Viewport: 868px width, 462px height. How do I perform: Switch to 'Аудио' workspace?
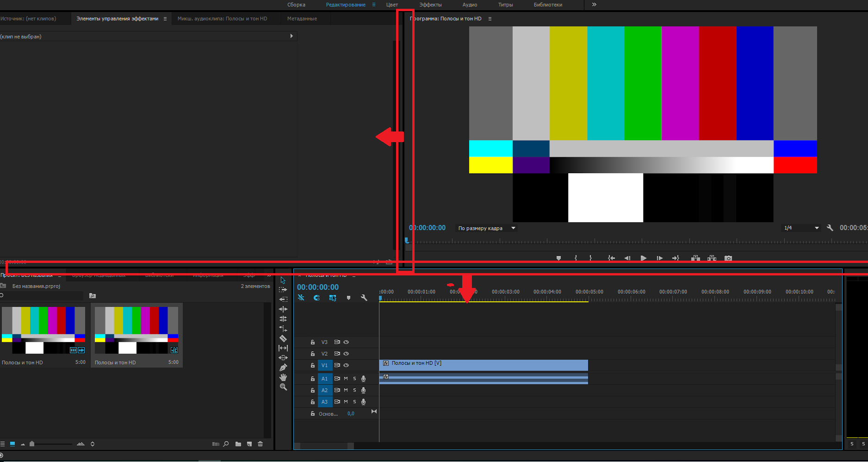[470, 5]
